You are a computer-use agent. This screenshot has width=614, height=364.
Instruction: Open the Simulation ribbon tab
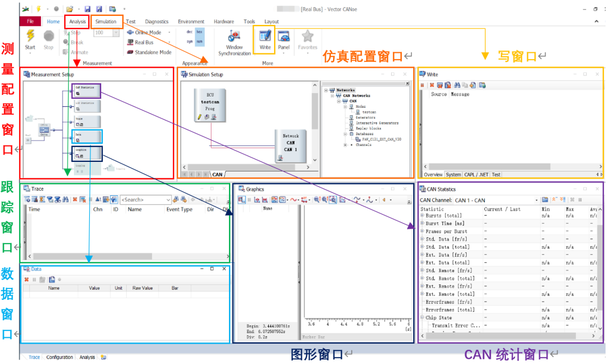click(x=106, y=22)
